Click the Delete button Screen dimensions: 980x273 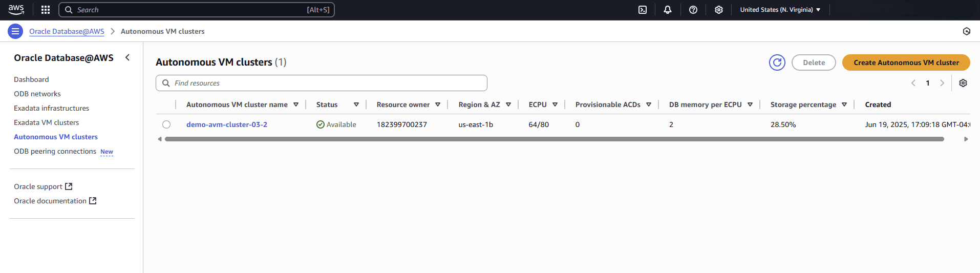814,62
